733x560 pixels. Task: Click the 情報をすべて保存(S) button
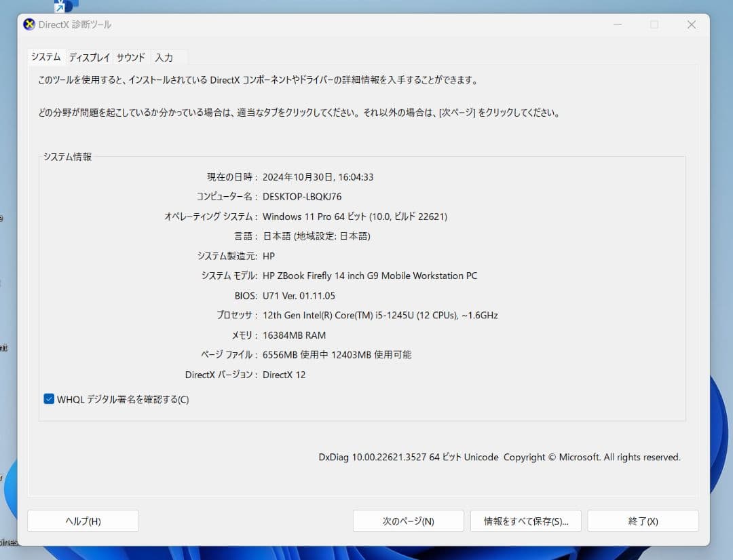[525, 521]
